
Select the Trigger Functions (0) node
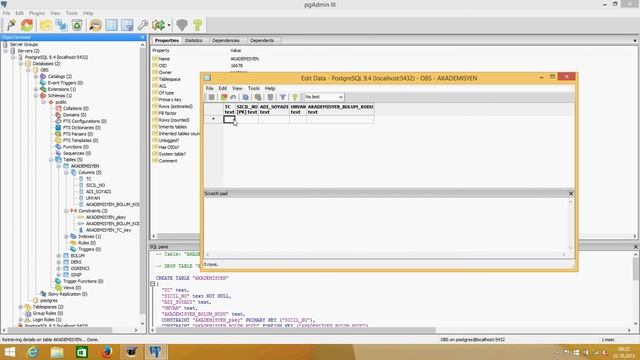pos(83,281)
